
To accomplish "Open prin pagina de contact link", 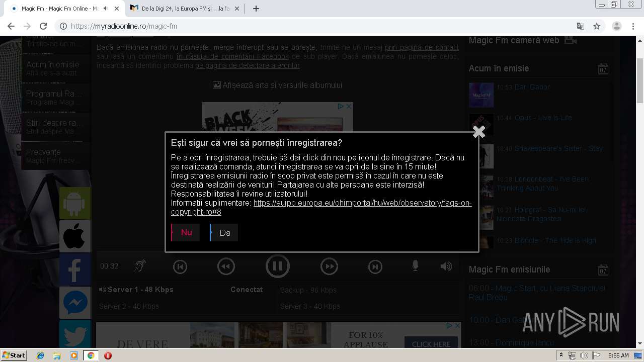I will click(422, 47).
